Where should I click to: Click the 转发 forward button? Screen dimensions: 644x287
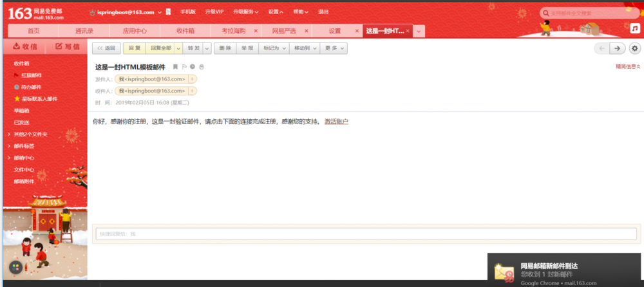(193, 48)
